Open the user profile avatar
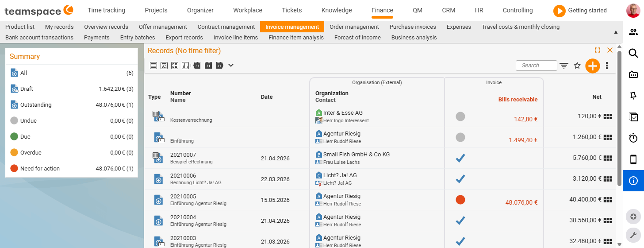The image size is (644, 248). click(x=633, y=11)
